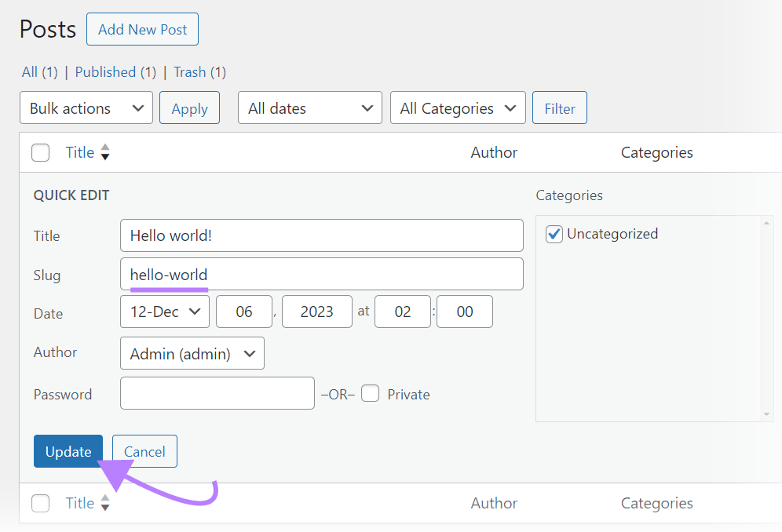Screen dimensions: 782x532
Task: Click the Date label
Action: (48, 314)
